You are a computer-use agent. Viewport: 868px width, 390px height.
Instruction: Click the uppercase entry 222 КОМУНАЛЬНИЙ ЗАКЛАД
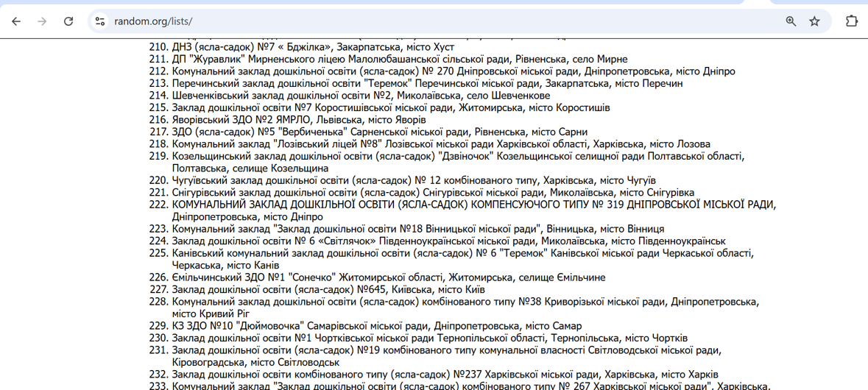point(473,205)
